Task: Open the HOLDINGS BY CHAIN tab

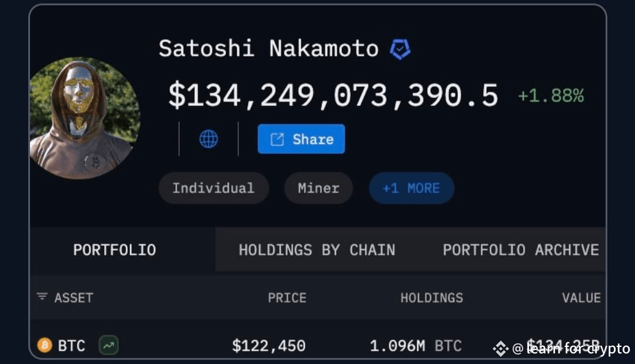Action: coord(317,250)
